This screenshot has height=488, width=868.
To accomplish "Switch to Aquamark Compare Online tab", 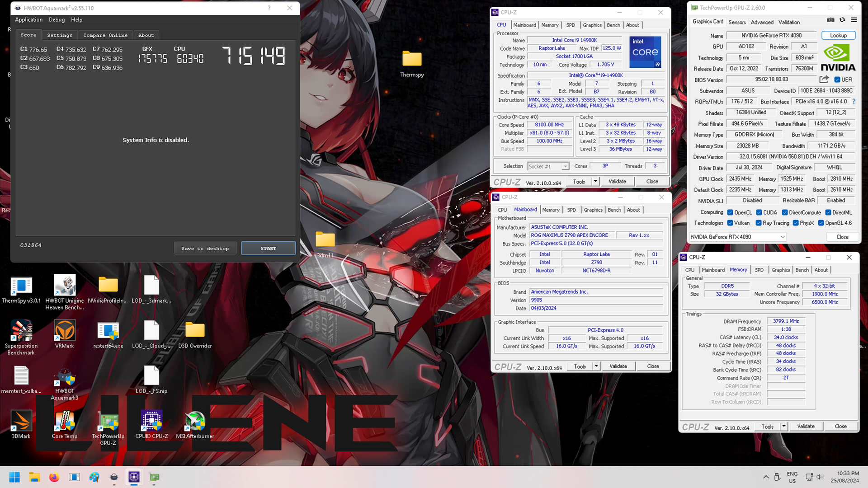I will point(105,35).
